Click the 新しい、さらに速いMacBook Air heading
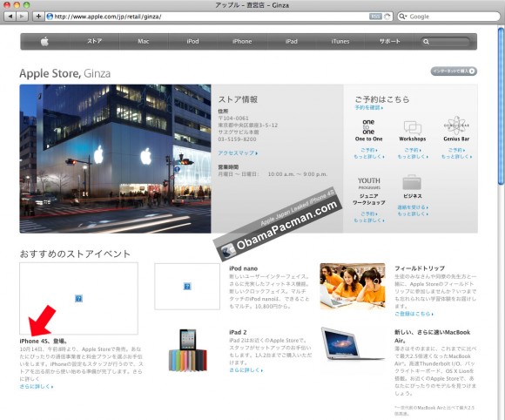The width and height of the screenshot is (505, 420). (432, 335)
